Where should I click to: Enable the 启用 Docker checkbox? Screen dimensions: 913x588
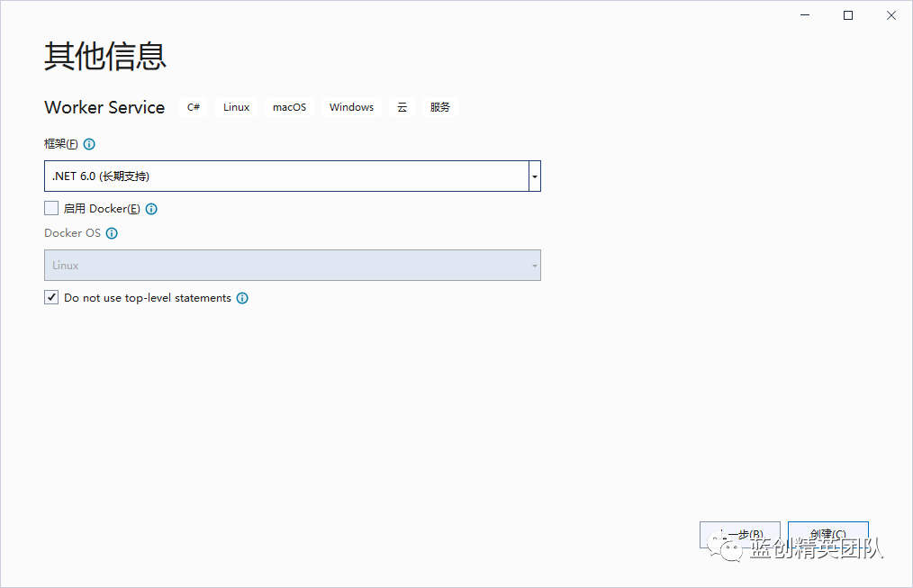tap(51, 208)
